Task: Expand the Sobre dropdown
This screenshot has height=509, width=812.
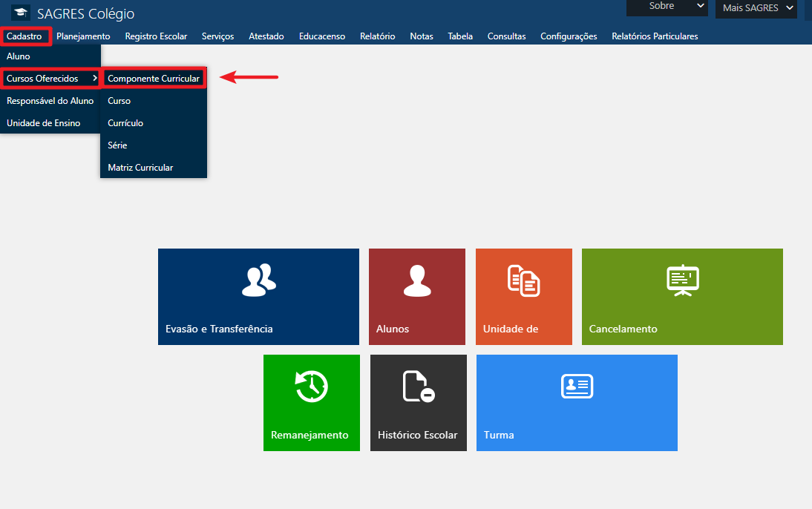Action: tap(667, 7)
